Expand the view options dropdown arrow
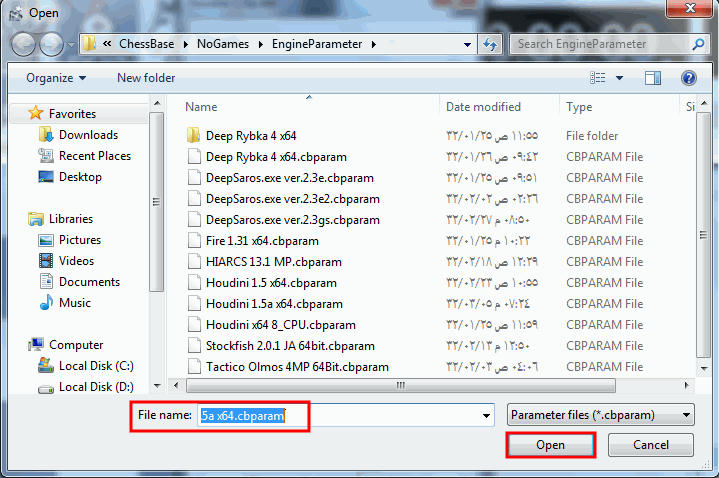719x478 pixels. point(619,78)
